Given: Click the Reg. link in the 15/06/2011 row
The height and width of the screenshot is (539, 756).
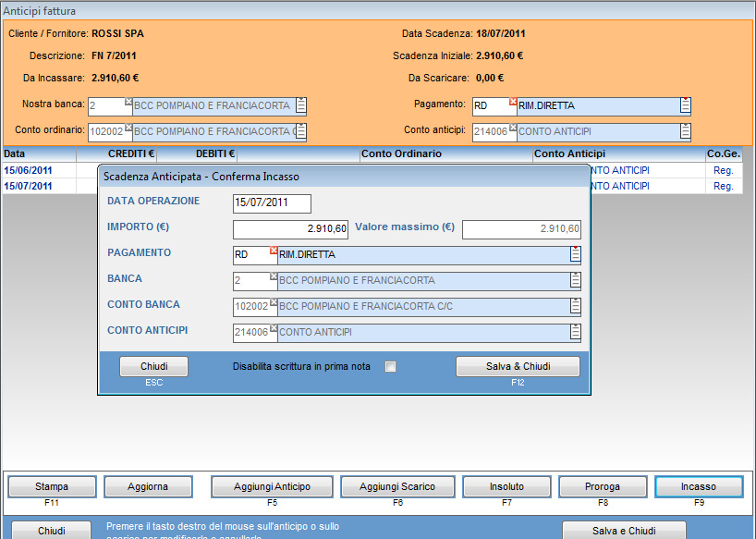Looking at the screenshot, I should pos(724,170).
